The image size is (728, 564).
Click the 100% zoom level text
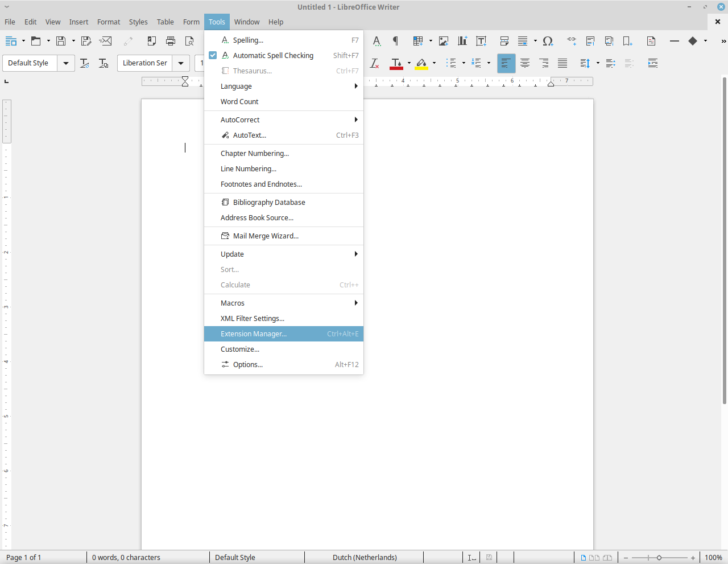713,558
